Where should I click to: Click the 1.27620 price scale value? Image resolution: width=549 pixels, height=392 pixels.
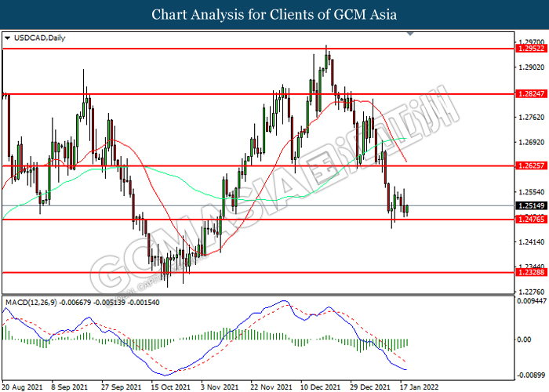531,118
